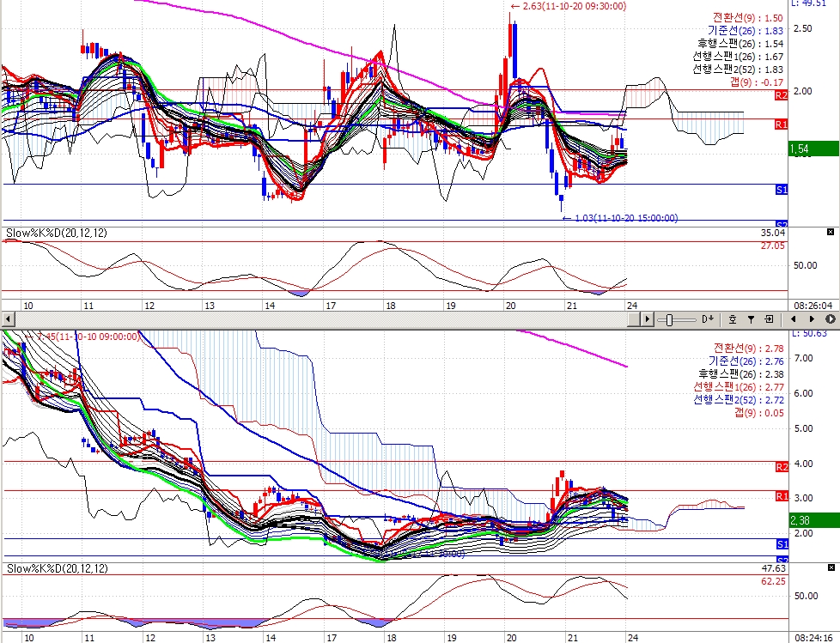Click the R2 resistance marker in upper chart
Viewport: 840px width, 643px height.
click(x=781, y=95)
